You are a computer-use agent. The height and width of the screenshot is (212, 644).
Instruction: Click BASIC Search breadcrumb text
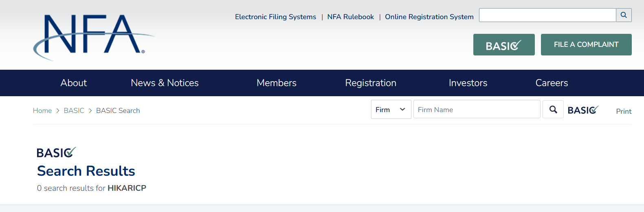[x=118, y=110]
